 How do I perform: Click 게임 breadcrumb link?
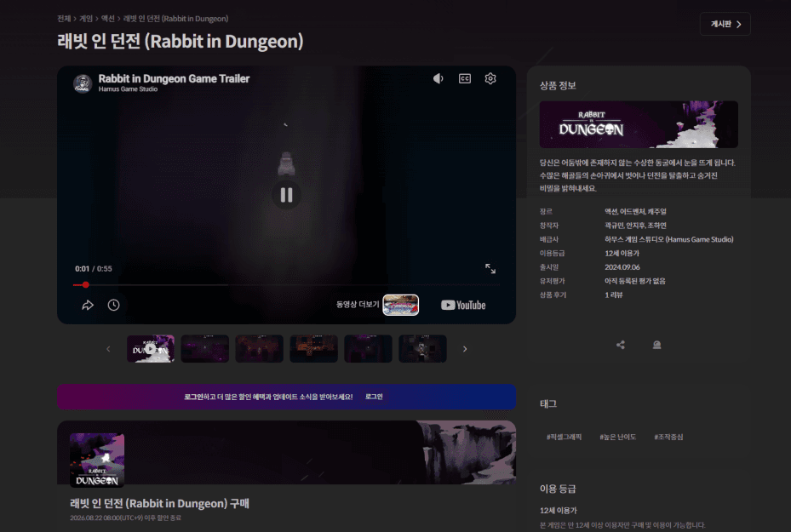pos(86,19)
